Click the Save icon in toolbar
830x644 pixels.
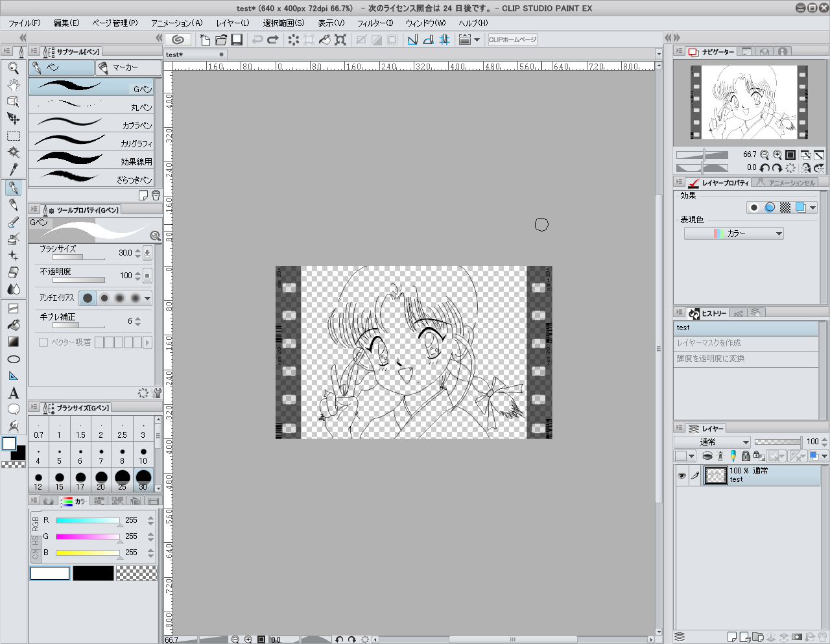click(x=237, y=40)
